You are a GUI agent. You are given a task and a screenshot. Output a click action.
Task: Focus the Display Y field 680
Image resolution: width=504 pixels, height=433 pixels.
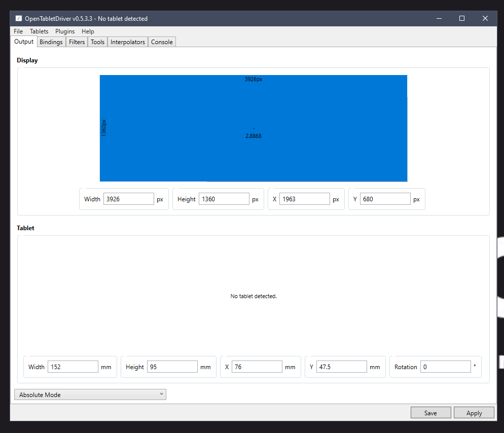(385, 199)
